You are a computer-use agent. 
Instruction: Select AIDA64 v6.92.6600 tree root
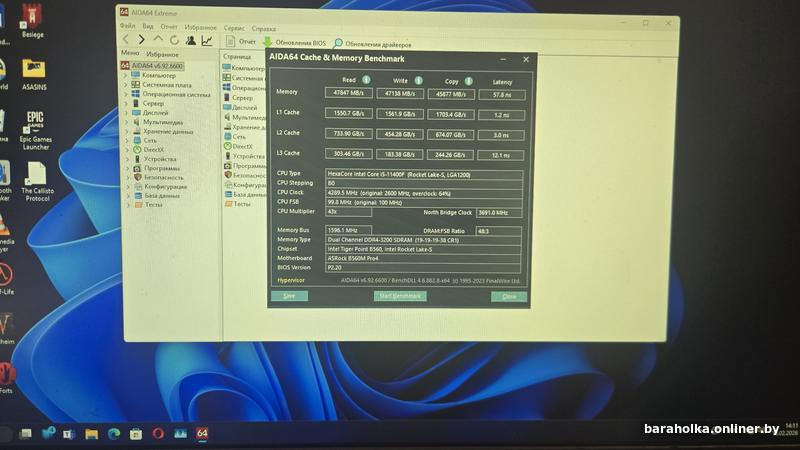click(x=152, y=66)
